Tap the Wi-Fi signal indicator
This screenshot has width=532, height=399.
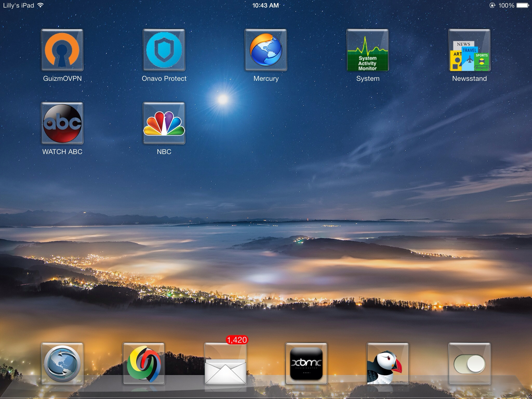pos(40,5)
